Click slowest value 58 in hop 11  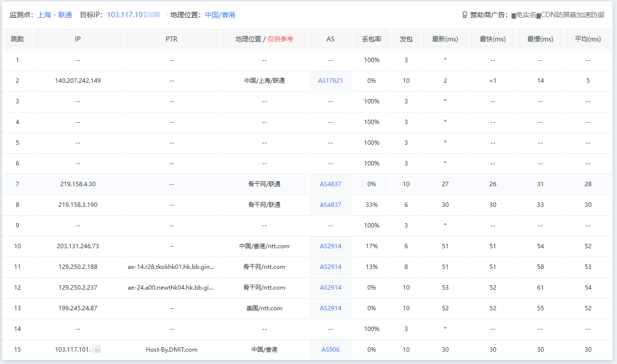(541, 267)
